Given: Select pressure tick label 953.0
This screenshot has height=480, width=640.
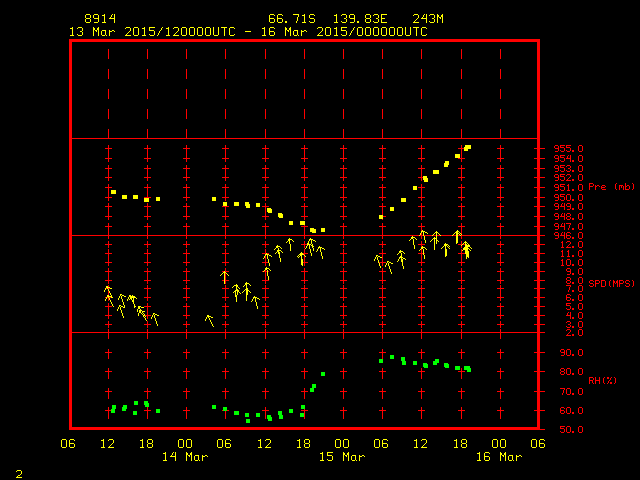Looking at the screenshot, I should [568, 168].
